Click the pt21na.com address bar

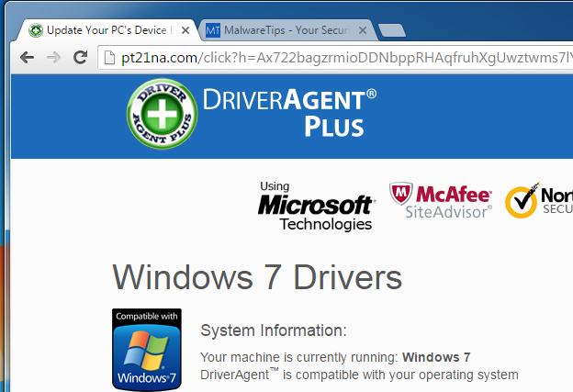[335, 58]
